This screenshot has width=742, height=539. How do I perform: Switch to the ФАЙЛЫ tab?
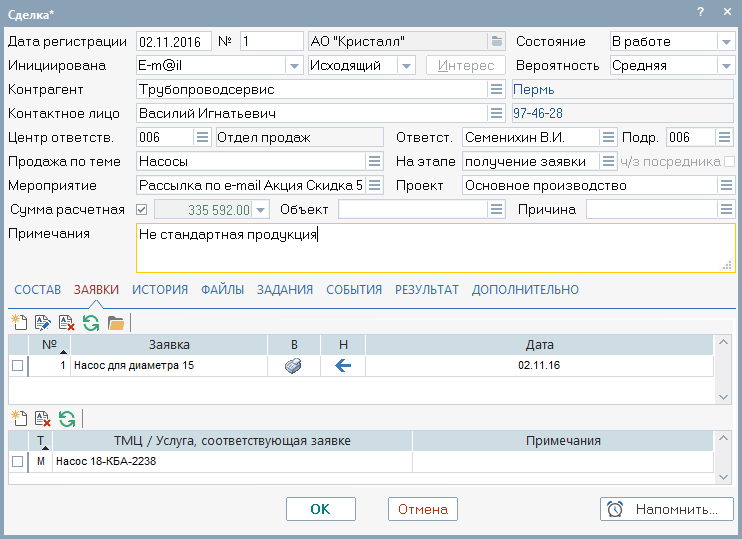222,290
